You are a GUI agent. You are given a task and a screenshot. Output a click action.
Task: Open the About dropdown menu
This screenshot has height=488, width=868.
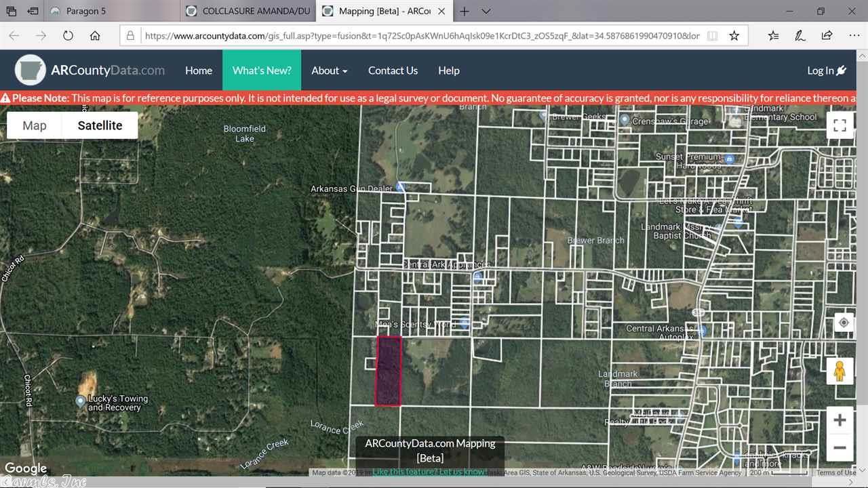click(329, 70)
